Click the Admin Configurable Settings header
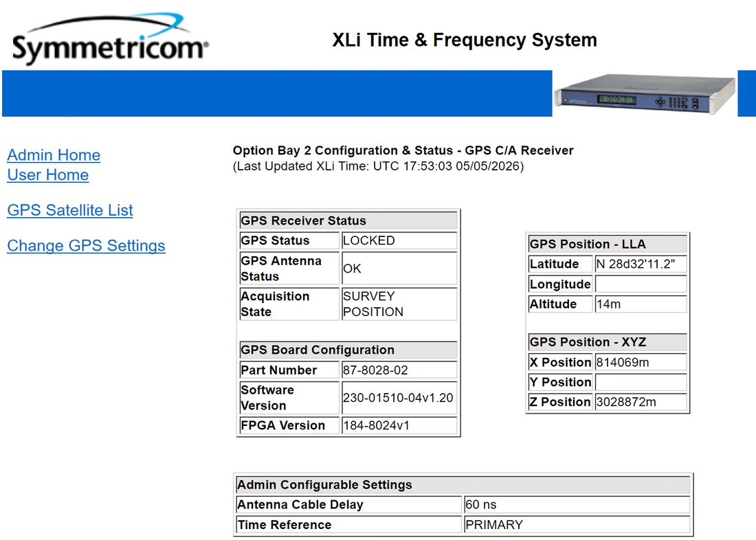The width and height of the screenshot is (756, 540). tap(463, 485)
